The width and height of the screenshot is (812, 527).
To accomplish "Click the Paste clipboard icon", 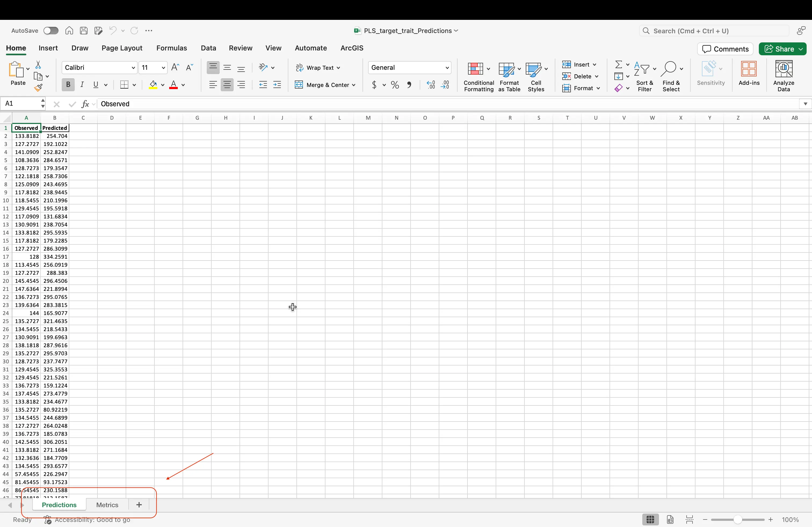I will click(16, 70).
